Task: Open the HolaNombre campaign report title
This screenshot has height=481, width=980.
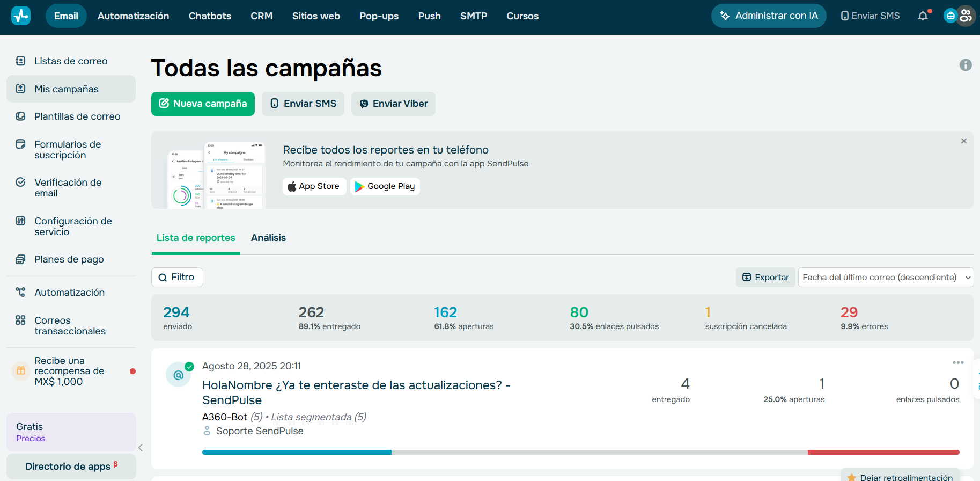Action: [356, 392]
